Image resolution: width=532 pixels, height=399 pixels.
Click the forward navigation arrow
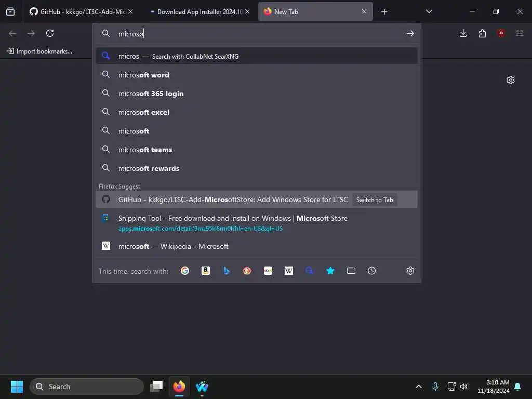31,33
